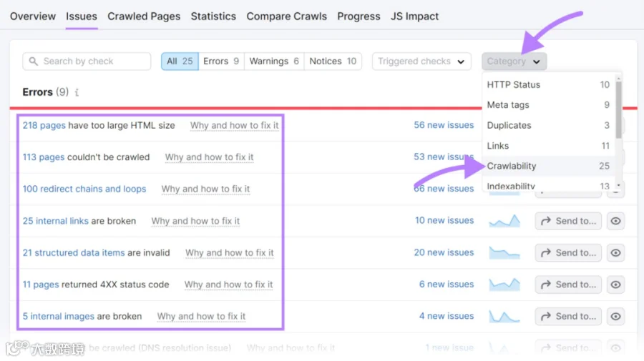The width and height of the screenshot is (644, 361).
Task: Select Crawlability in category list
Action: coord(548,166)
